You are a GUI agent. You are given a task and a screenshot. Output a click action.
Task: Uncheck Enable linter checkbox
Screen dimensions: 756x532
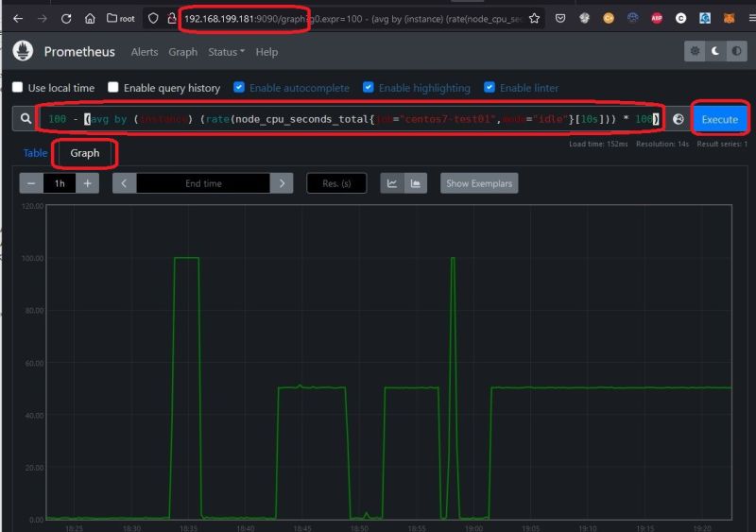[x=489, y=87]
